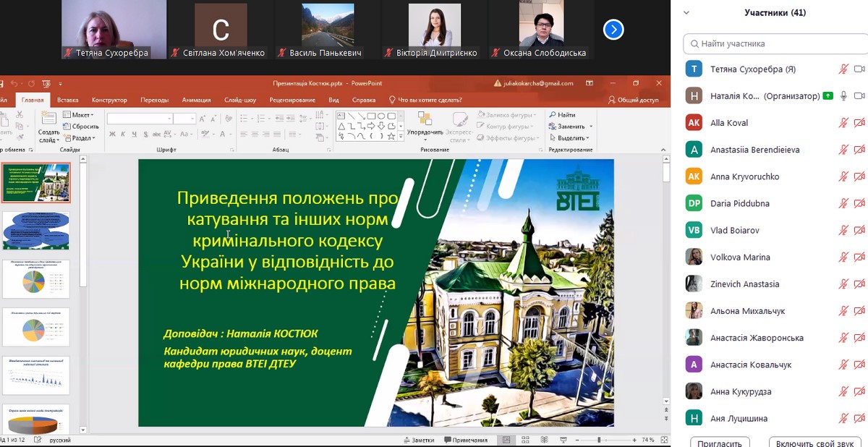This screenshot has width=868, height=447.
Task: Click next arrow in Zoom video strip
Action: 613,30
